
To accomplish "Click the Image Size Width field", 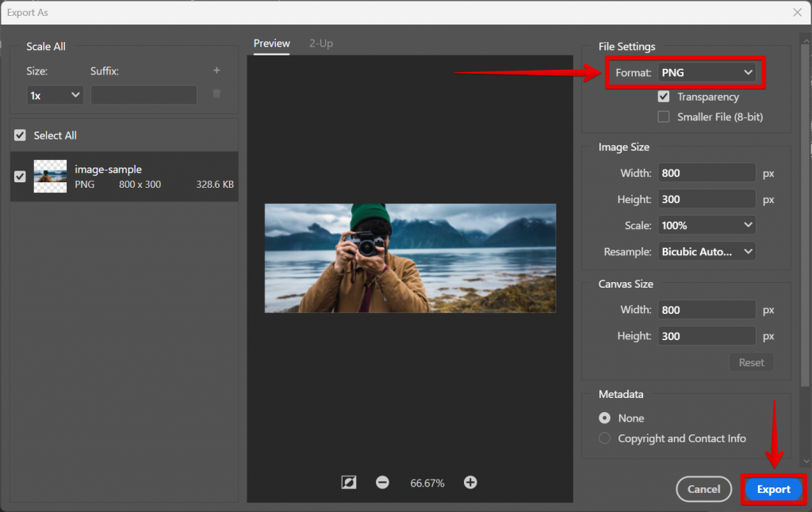I will coord(707,173).
